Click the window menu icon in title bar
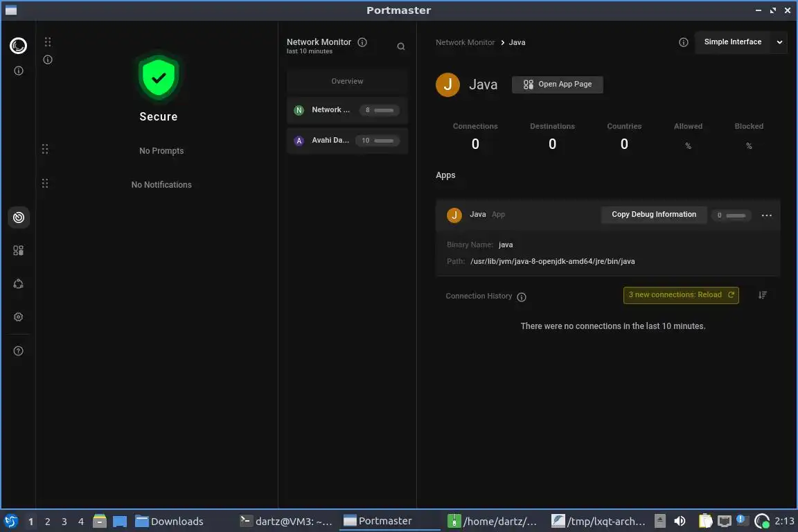Viewport: 798px width, 532px height. (x=11, y=10)
